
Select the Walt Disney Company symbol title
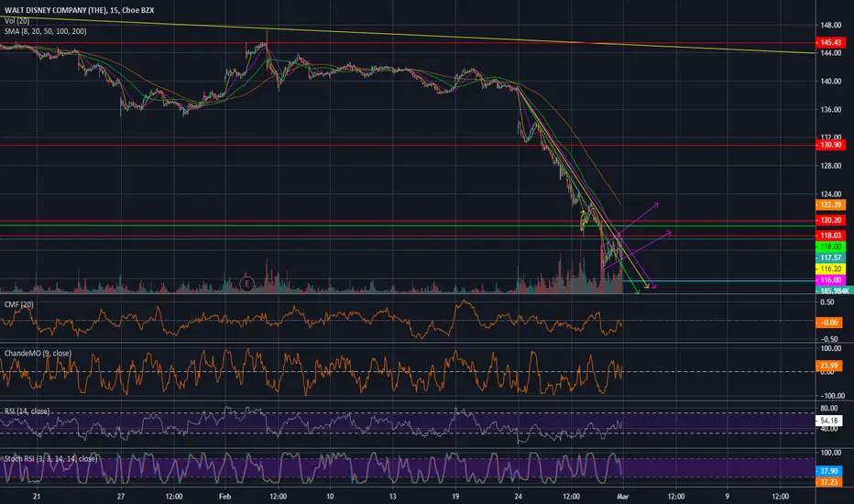tap(80, 10)
